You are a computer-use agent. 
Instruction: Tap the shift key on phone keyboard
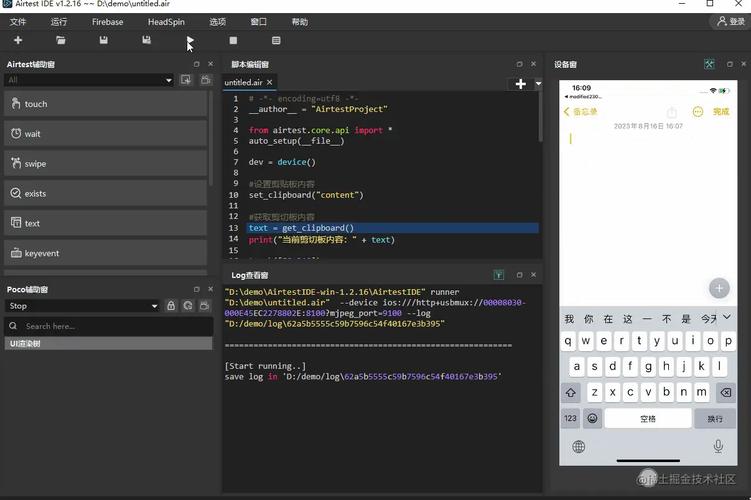point(570,393)
